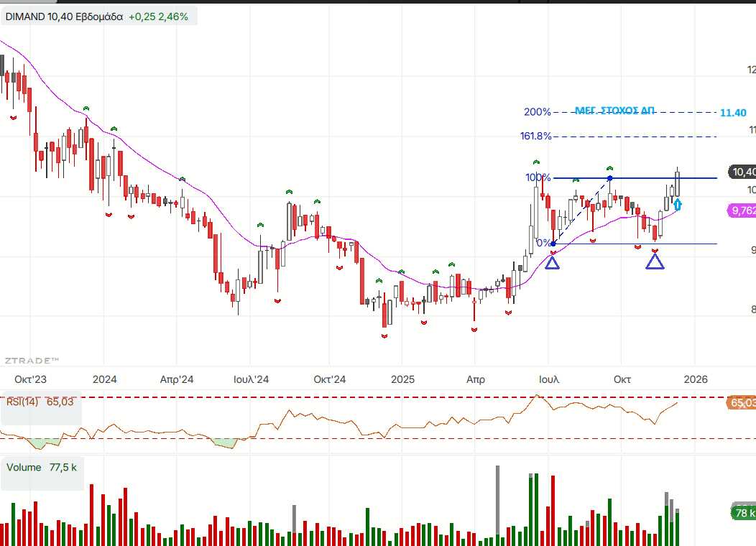Click the orange 65,03 RSI value tag

[742, 403]
